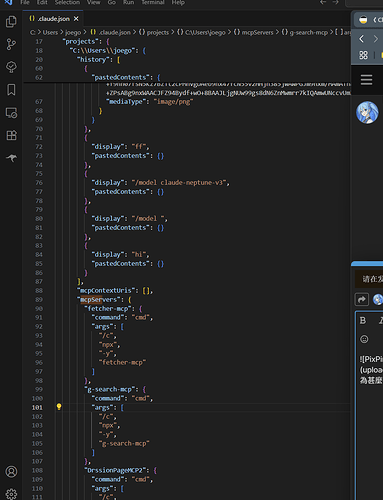383x500 pixels.
Task: Click the g-search-mcp breadcrumb segment
Action: pos(305,32)
